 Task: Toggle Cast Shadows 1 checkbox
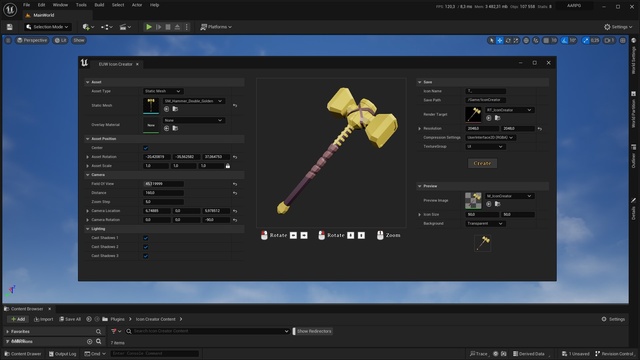pos(146,238)
